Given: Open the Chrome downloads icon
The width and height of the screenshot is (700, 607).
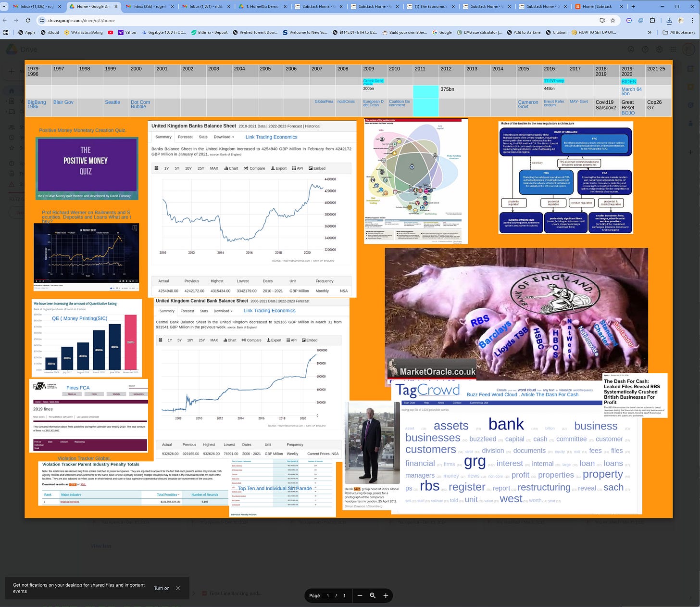Looking at the screenshot, I should pos(669,20).
